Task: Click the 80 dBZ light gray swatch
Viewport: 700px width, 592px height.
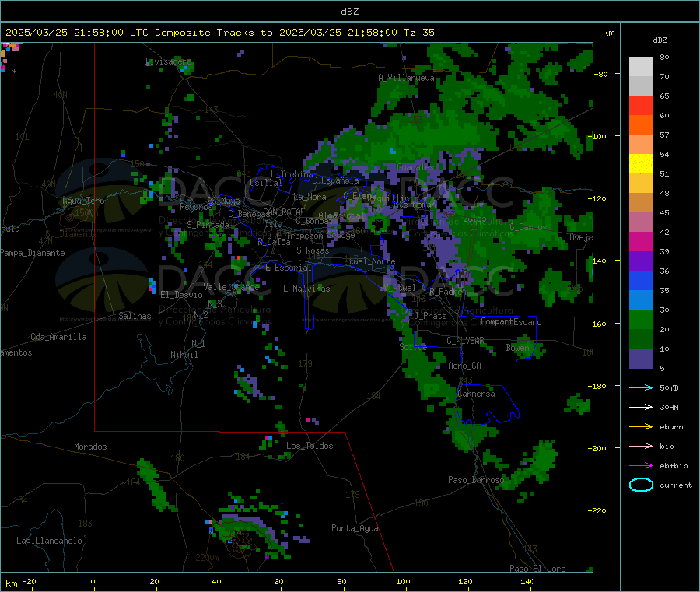Action: click(641, 67)
